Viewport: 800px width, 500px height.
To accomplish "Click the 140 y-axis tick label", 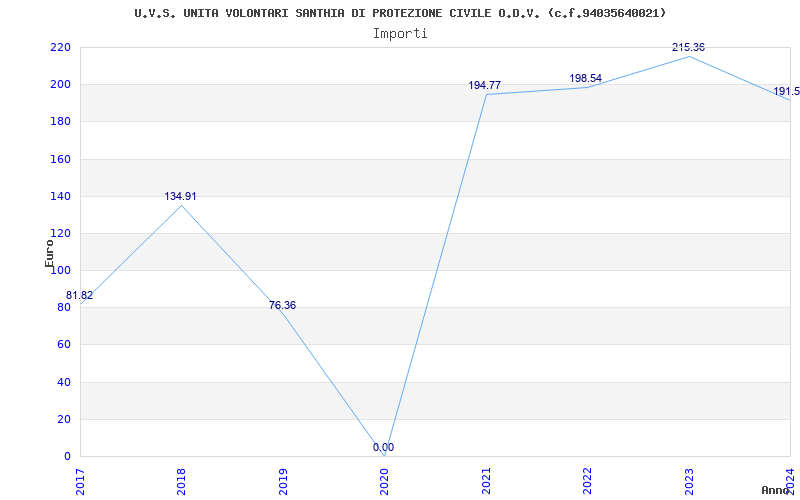I will (60, 196).
